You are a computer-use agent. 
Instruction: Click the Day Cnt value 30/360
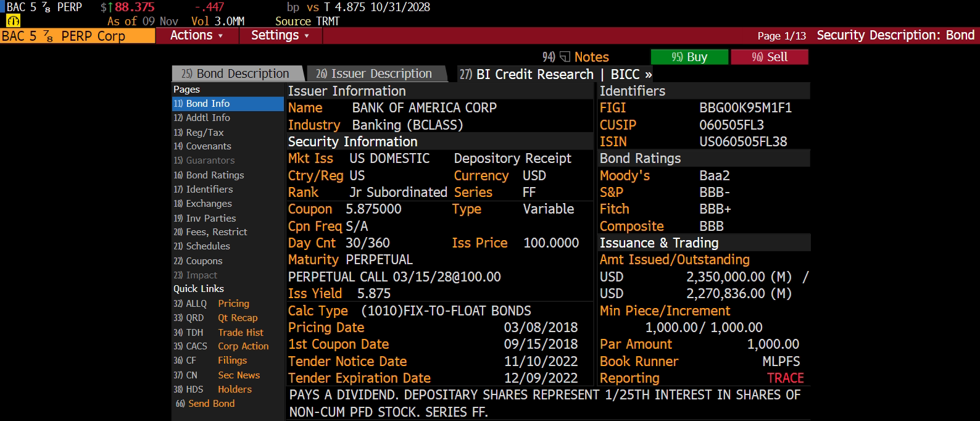pos(368,243)
